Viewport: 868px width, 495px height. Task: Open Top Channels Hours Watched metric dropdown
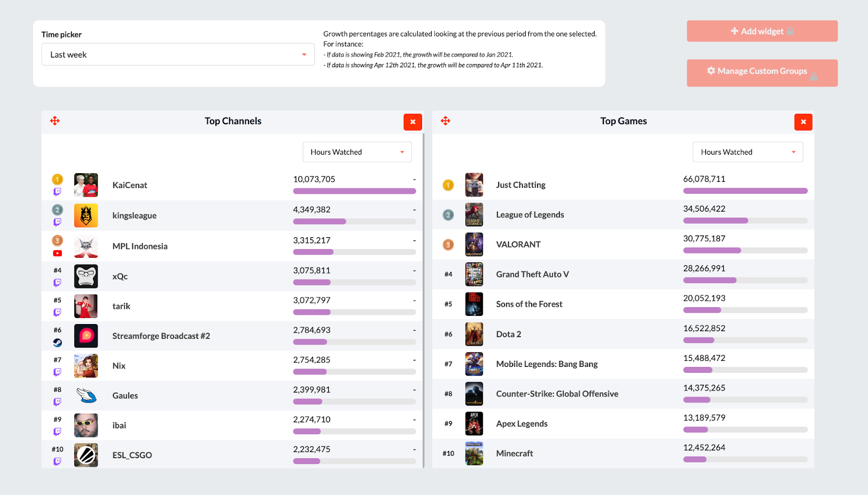pyautogui.click(x=357, y=152)
